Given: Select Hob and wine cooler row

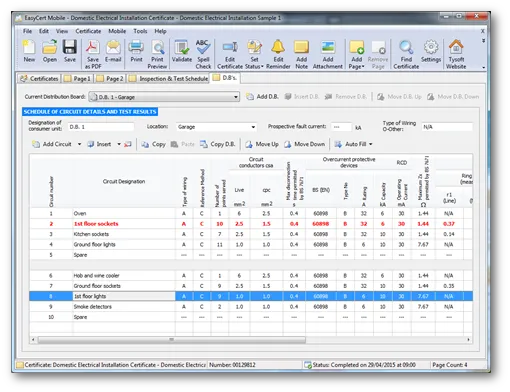Looking at the screenshot, I should [x=251, y=276].
